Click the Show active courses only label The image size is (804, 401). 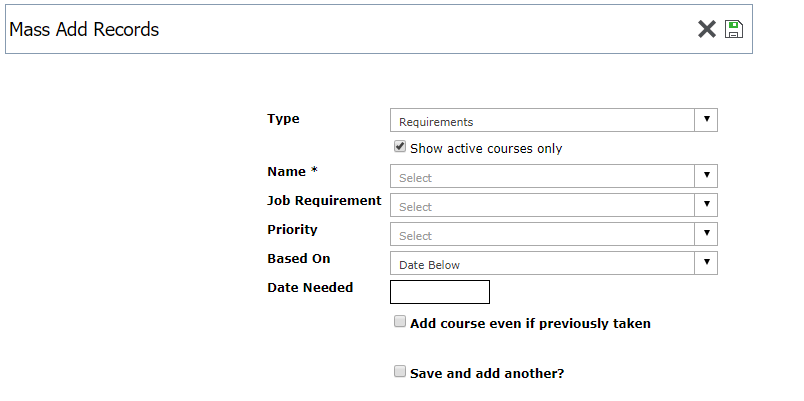click(x=486, y=149)
